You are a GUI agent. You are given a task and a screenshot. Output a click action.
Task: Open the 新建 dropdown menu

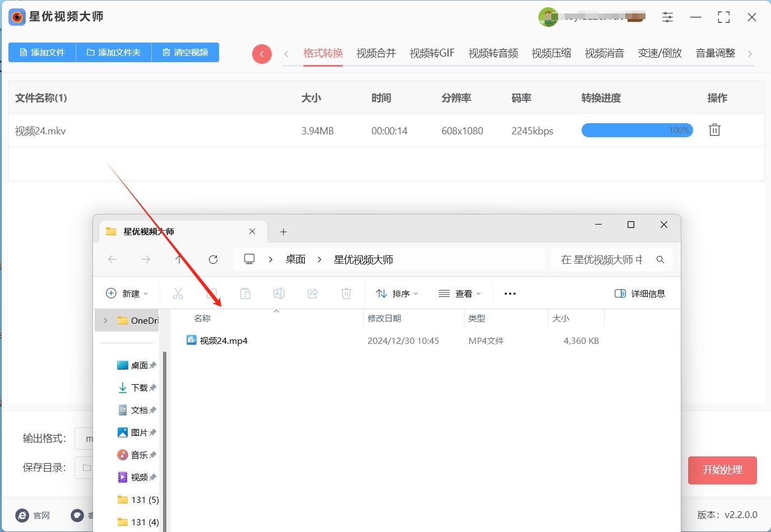(127, 293)
